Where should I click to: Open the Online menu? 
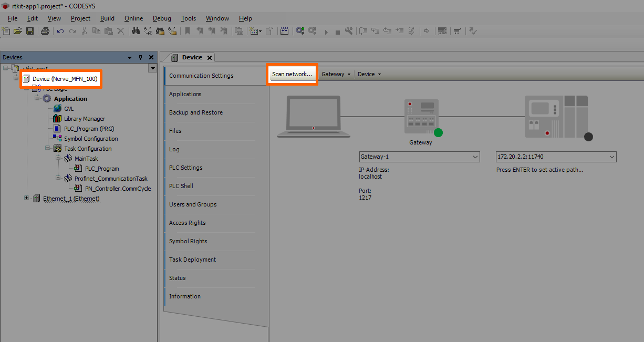[x=133, y=18]
